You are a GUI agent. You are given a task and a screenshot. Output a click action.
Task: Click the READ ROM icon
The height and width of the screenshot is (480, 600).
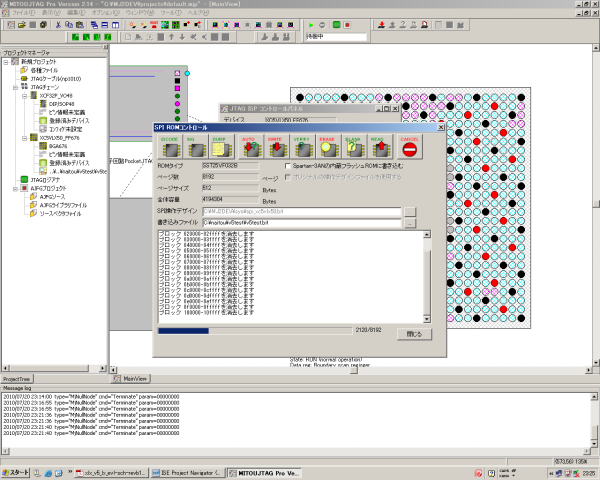coord(380,148)
